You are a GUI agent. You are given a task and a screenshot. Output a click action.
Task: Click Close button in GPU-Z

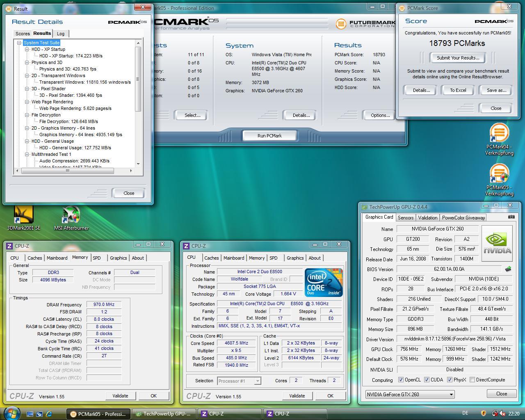[501, 393]
